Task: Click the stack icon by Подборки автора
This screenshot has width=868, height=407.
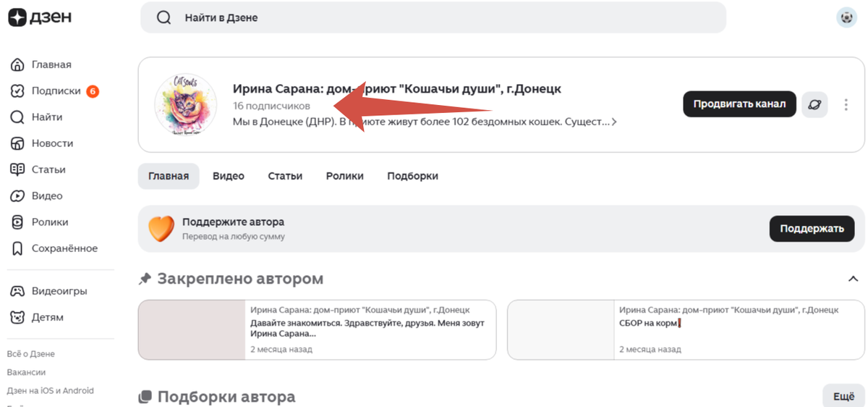Action: [x=145, y=397]
